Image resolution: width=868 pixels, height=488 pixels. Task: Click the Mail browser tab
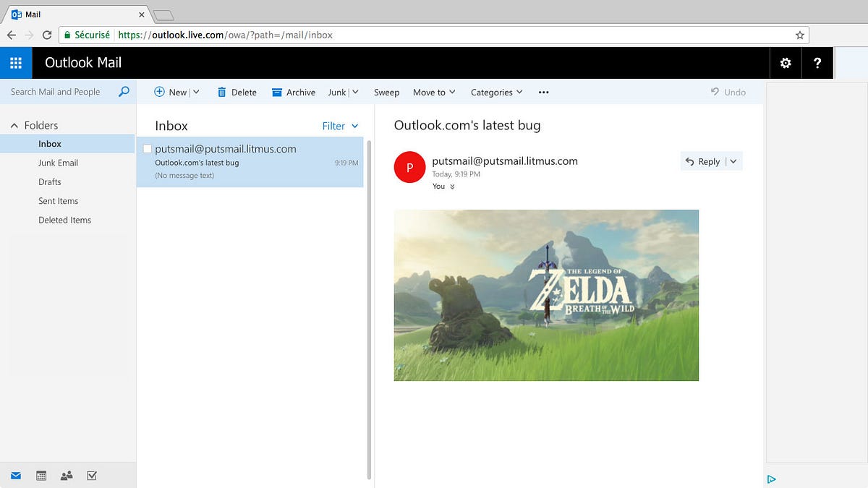76,14
